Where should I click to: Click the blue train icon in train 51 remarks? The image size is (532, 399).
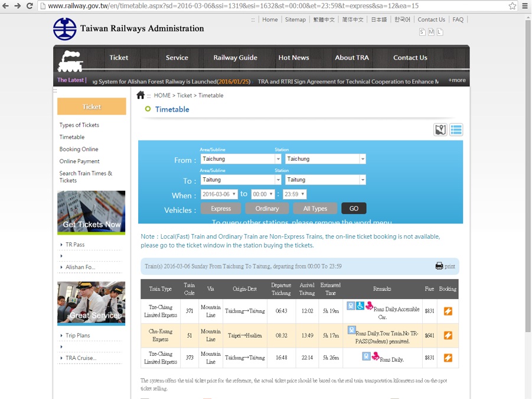351,330
